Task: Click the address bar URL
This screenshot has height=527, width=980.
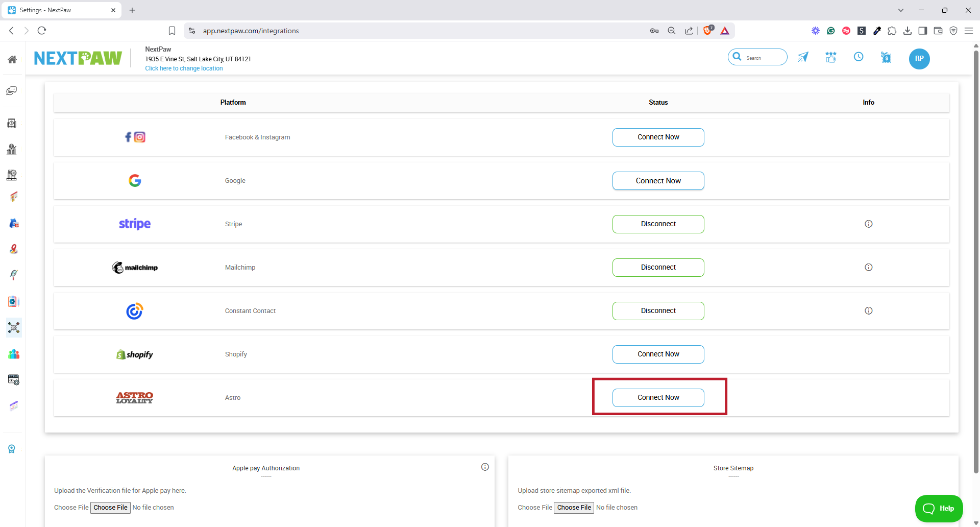Action: click(x=251, y=31)
